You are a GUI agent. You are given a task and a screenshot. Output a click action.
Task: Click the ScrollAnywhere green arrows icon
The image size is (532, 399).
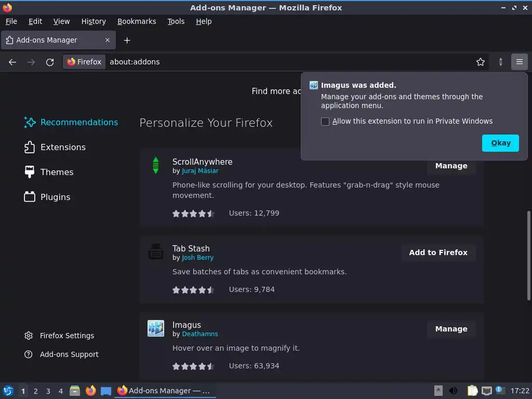coord(156,165)
